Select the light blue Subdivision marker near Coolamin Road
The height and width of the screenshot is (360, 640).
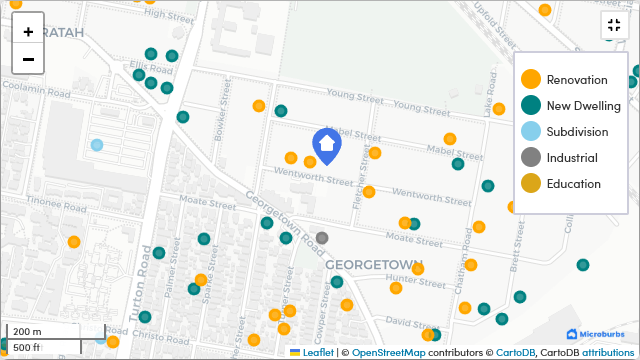(x=97, y=144)
